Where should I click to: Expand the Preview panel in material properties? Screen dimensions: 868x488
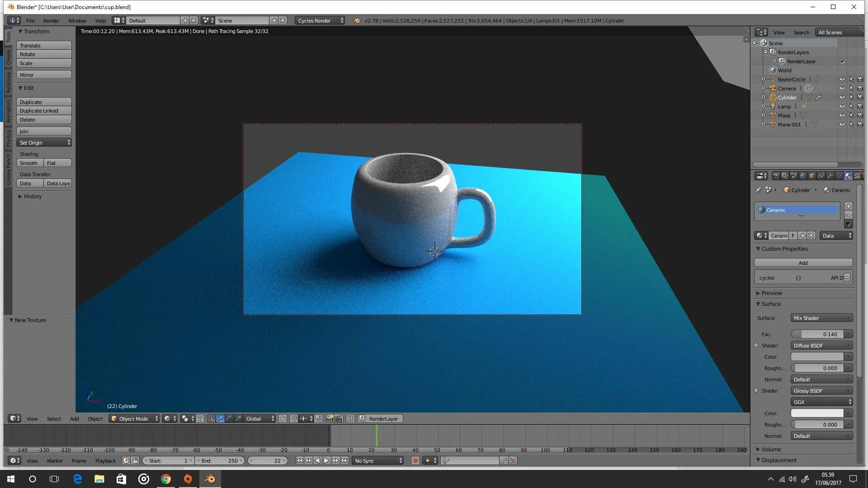click(771, 293)
